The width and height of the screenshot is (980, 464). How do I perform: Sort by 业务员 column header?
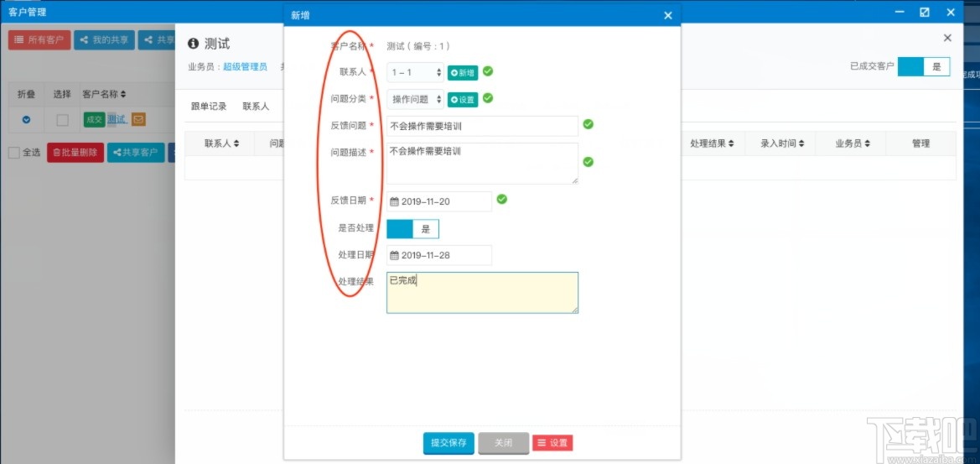pos(853,143)
